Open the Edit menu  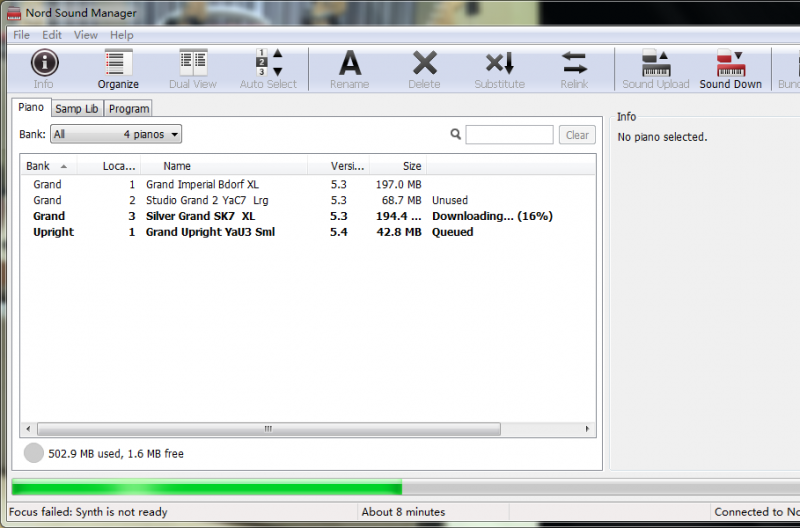pos(52,35)
